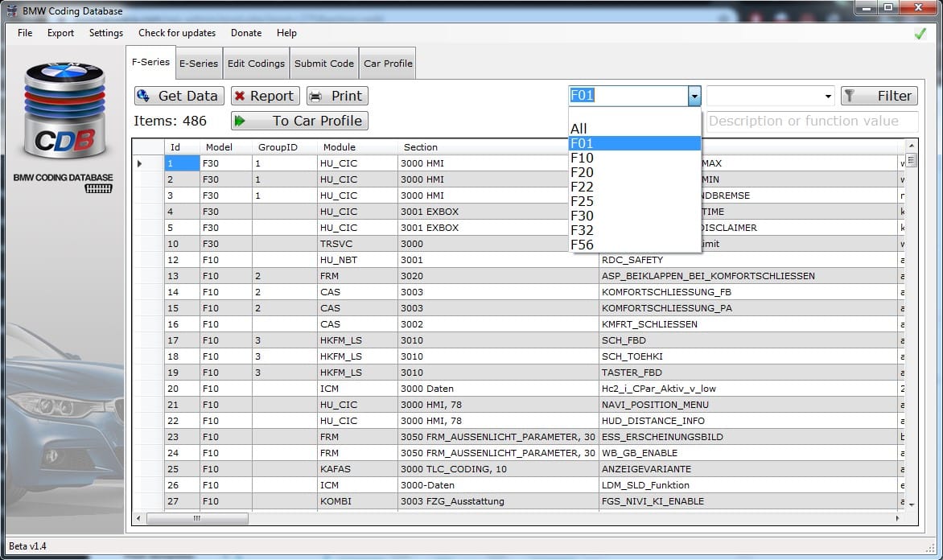The height and width of the screenshot is (560, 943).
Task: Click the TASTER_FBD cell
Action: click(x=748, y=373)
